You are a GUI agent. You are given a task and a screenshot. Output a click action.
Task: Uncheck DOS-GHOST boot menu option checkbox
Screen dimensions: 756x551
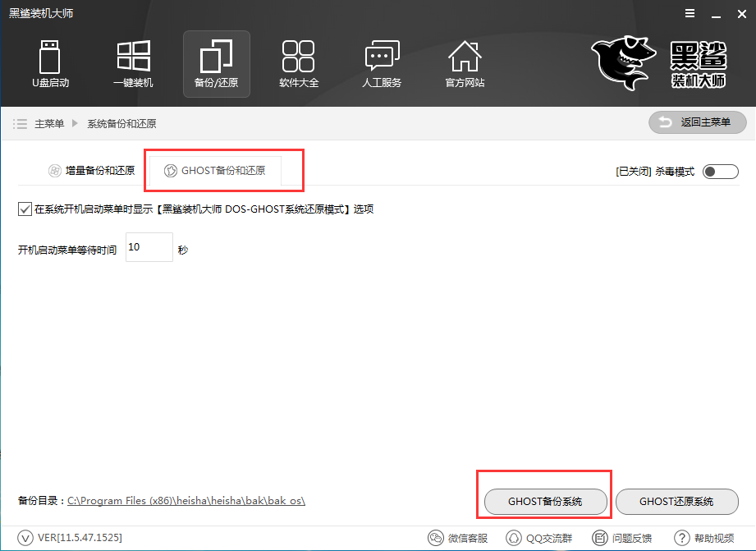tap(25, 209)
